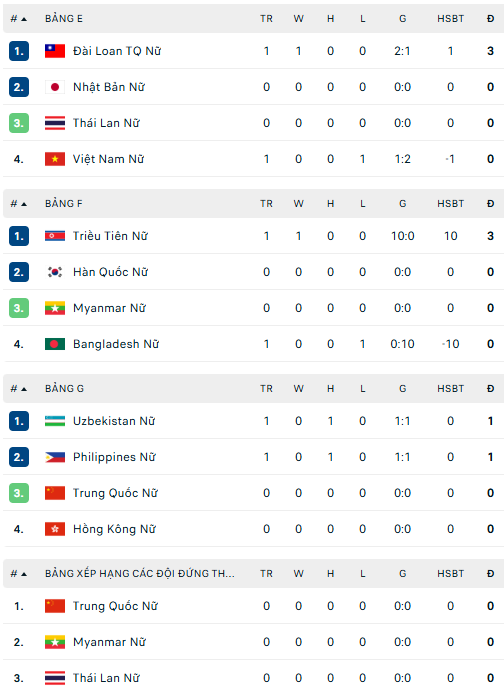Viewport: 504px width, 693px height.
Task: Sort Bảng E by rank arrow
Action: 19,19
